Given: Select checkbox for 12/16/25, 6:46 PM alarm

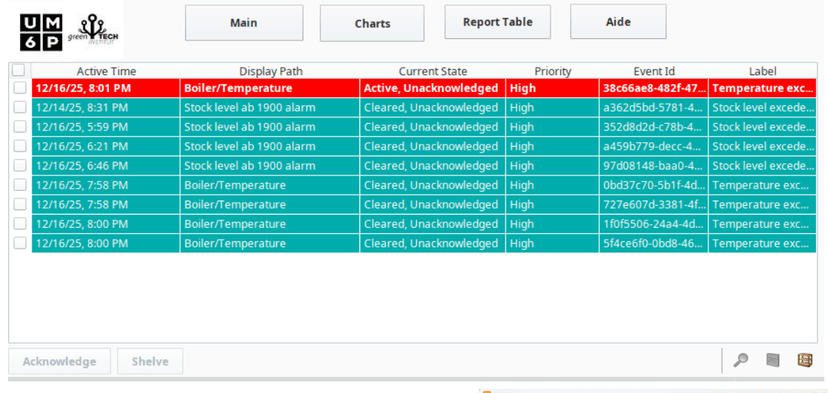Looking at the screenshot, I should (x=20, y=166).
